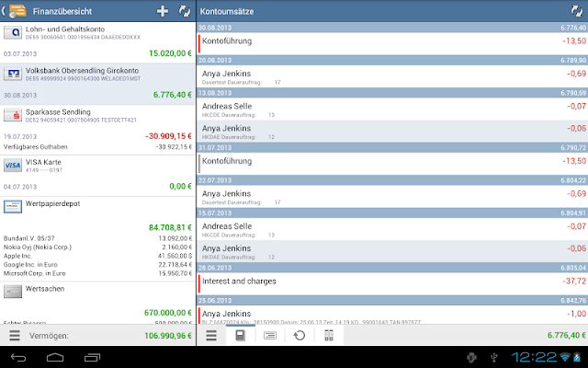Image resolution: width=588 pixels, height=368 pixels.
Task: Switch to the account statement book tab
Action: pos(241,335)
